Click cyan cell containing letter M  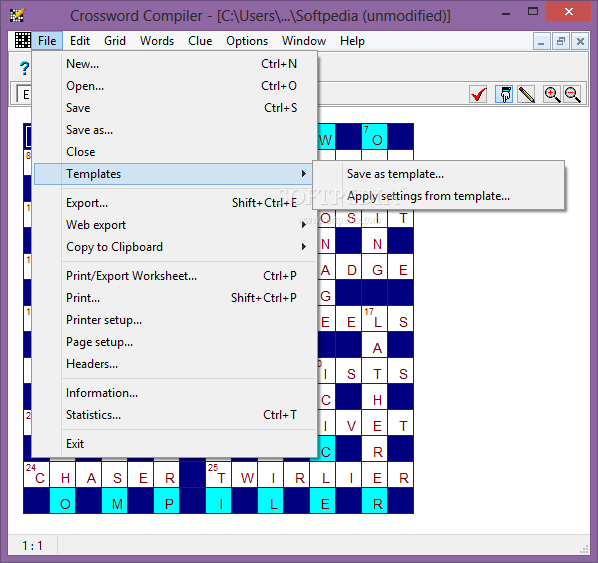pyautogui.click(x=115, y=500)
